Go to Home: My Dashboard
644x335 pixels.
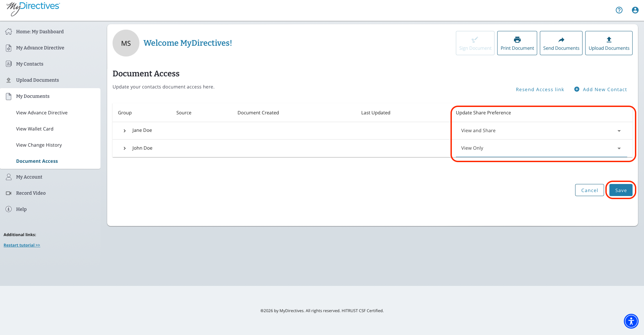tap(40, 32)
